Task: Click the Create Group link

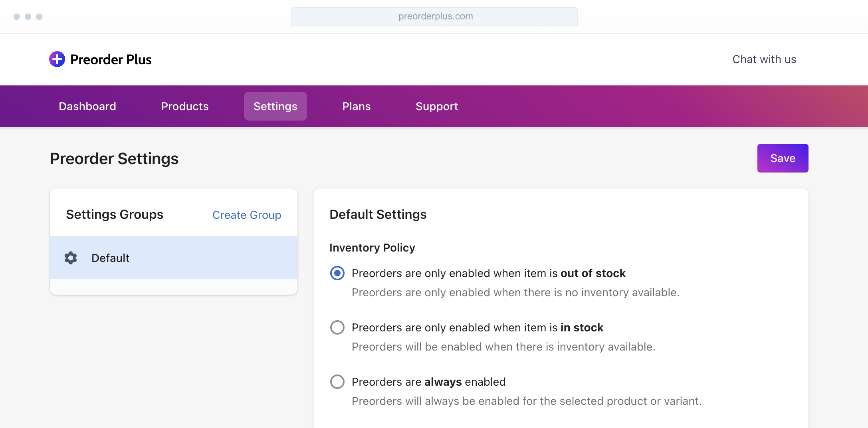Action: point(247,215)
